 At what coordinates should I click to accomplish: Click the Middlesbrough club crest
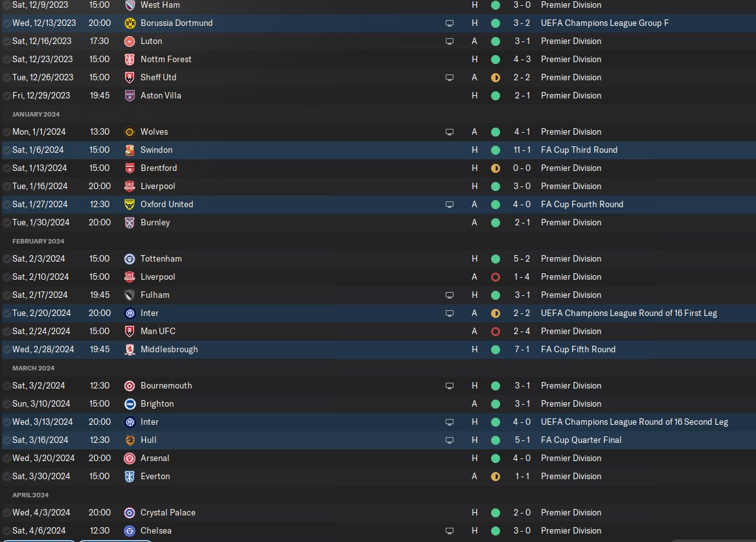[x=130, y=349]
